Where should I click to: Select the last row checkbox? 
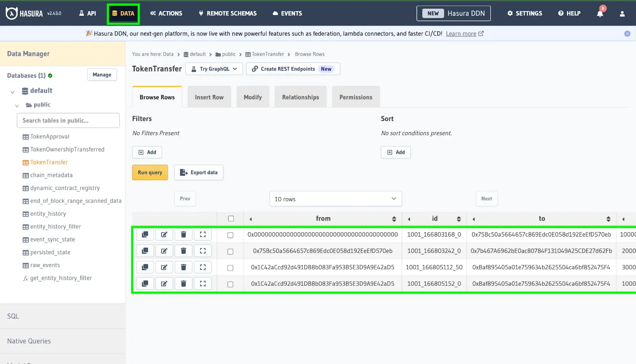coord(230,284)
